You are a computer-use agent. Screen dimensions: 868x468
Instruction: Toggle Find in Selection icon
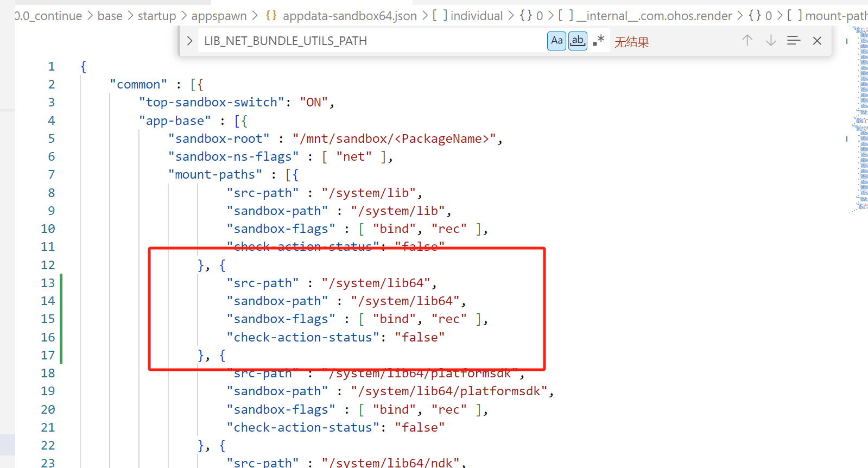[x=794, y=41]
